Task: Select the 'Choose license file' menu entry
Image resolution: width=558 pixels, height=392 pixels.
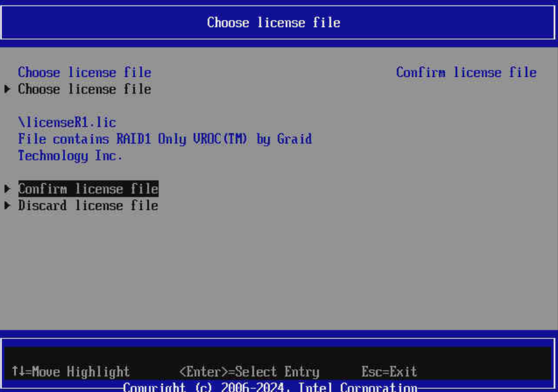Action: [85, 89]
